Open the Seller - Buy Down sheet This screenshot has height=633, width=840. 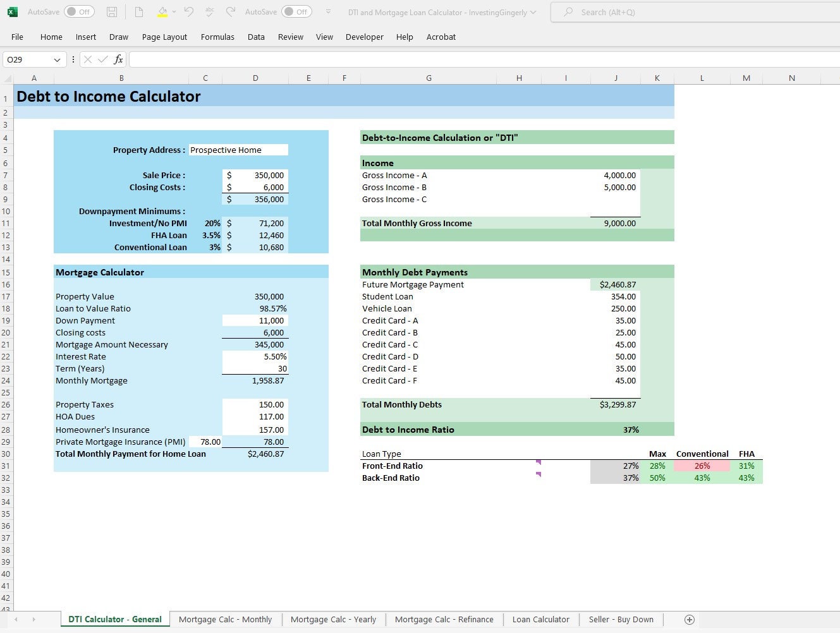(x=621, y=619)
